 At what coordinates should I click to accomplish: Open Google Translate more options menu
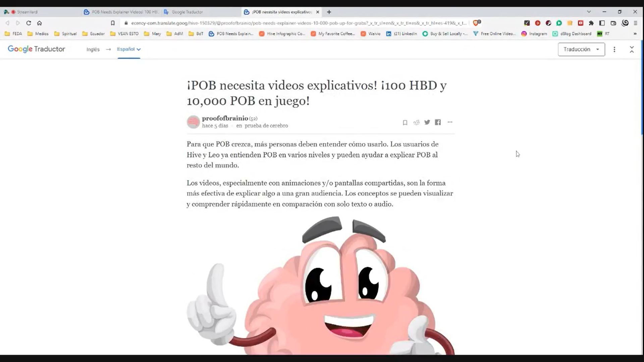(614, 49)
